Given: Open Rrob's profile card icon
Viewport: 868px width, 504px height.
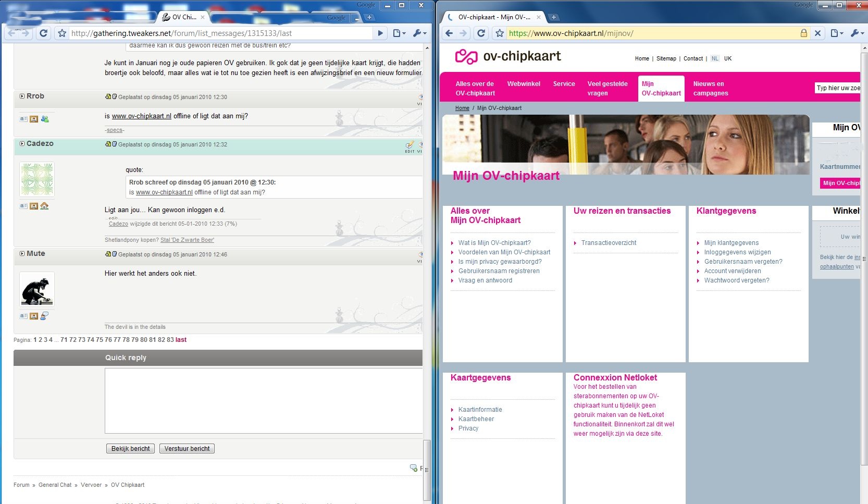Looking at the screenshot, I should click(23, 119).
